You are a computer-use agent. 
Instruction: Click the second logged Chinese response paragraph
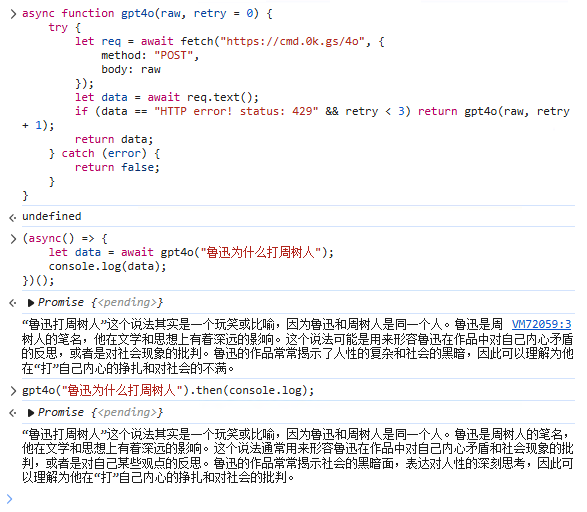tap(298, 456)
